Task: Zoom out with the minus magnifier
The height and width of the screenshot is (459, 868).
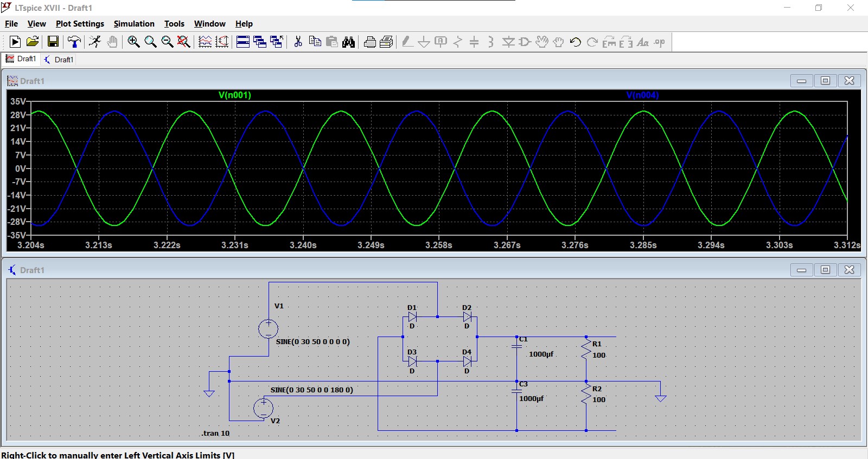Action: [167, 42]
